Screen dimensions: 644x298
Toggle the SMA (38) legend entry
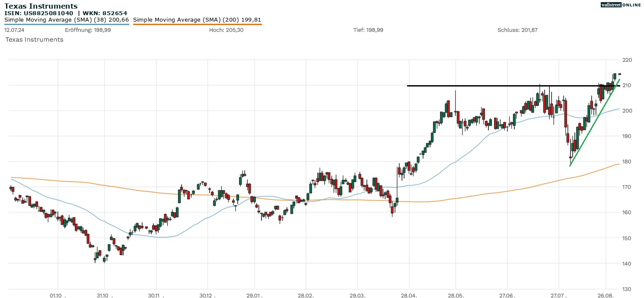67,20
